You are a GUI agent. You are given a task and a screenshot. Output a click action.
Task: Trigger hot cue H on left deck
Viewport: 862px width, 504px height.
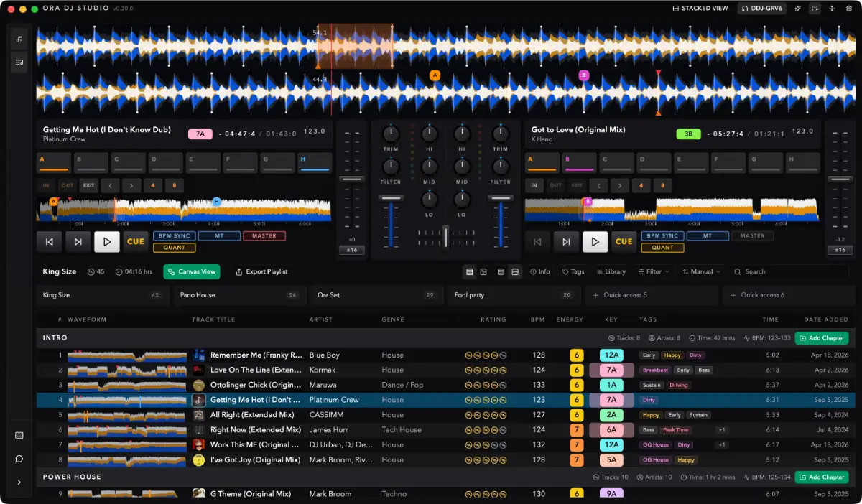315,163
